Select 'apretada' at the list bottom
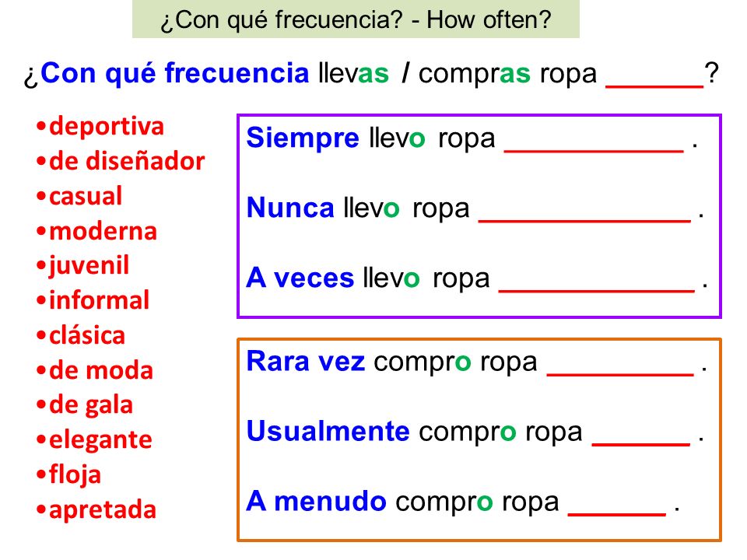Screen dimensions: 747x560 (x=103, y=509)
